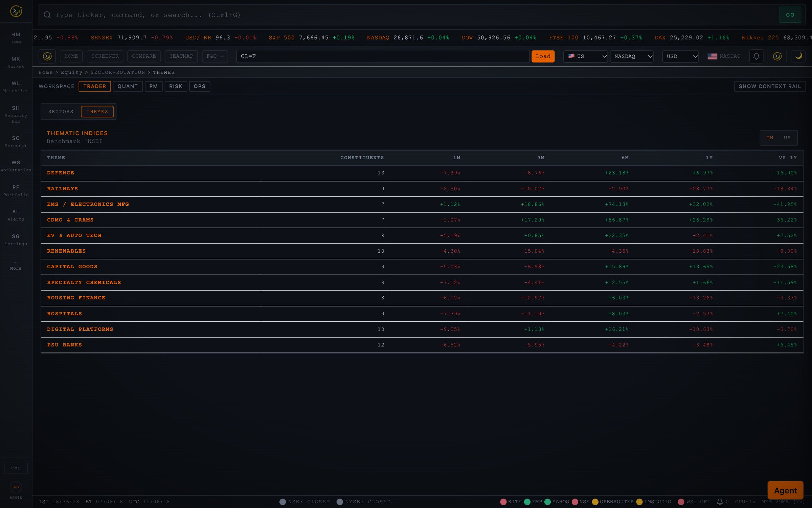The image size is (812, 508).
Task: Switch to RISK workspace tab
Action: (176, 86)
